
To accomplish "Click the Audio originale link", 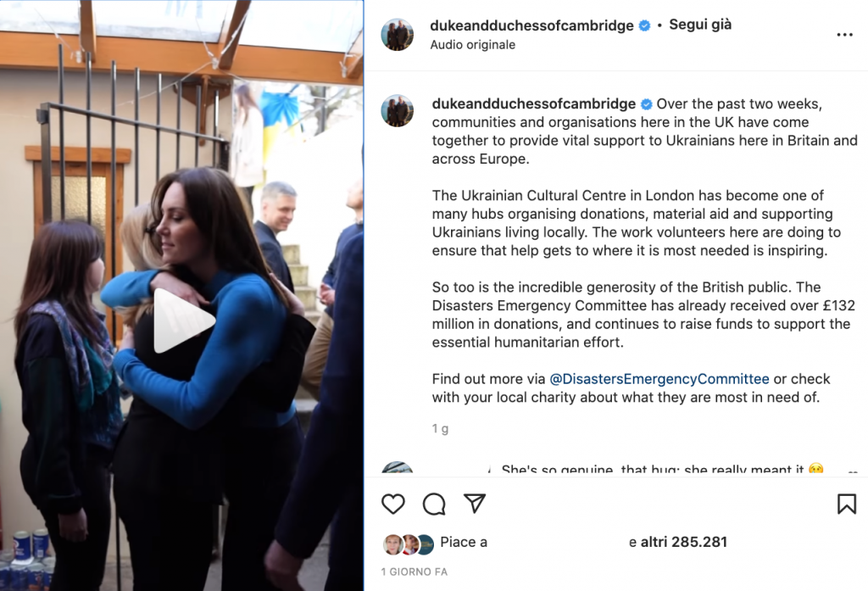I will (x=473, y=45).
